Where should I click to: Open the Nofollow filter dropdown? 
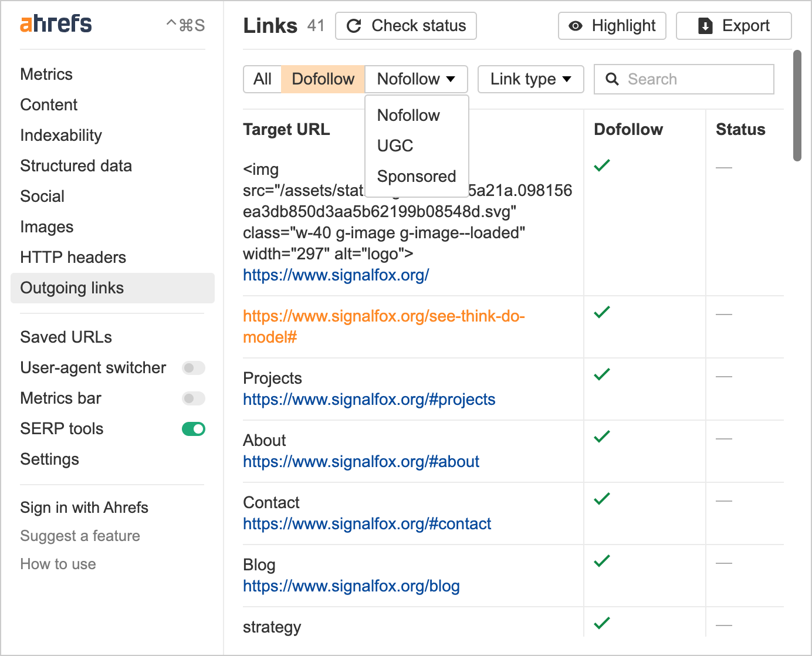[417, 79]
